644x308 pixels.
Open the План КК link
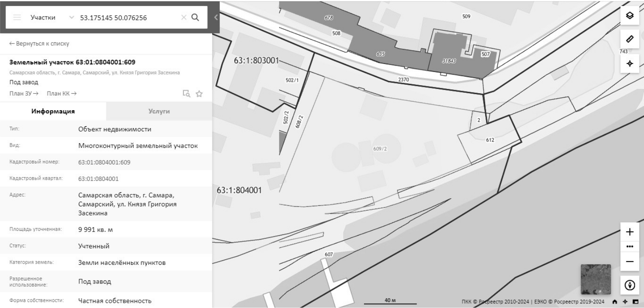[61, 93]
